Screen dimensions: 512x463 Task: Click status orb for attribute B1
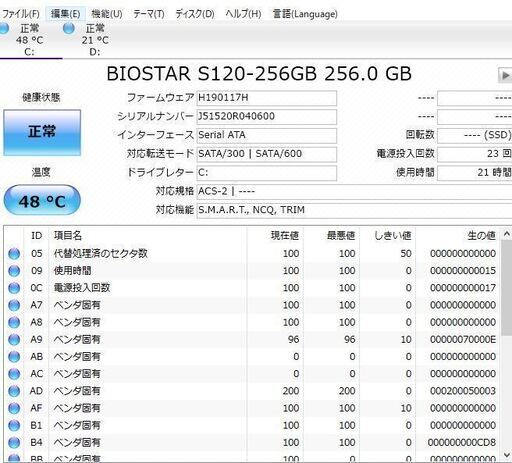tap(14, 426)
